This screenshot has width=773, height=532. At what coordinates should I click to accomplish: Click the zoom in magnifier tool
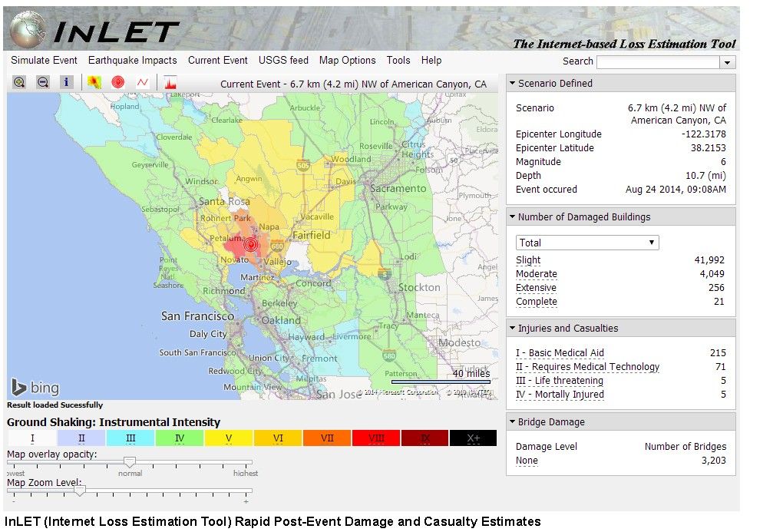(x=19, y=82)
